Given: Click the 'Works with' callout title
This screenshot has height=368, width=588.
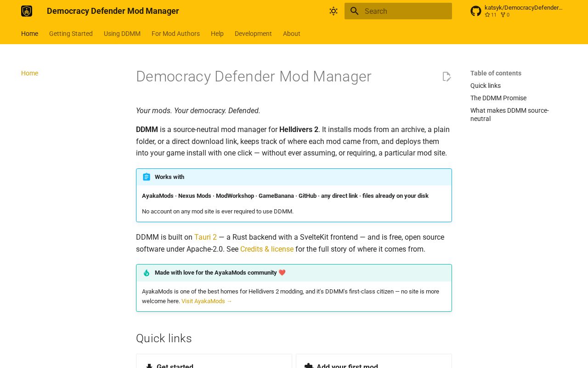Looking at the screenshot, I should (x=170, y=177).
